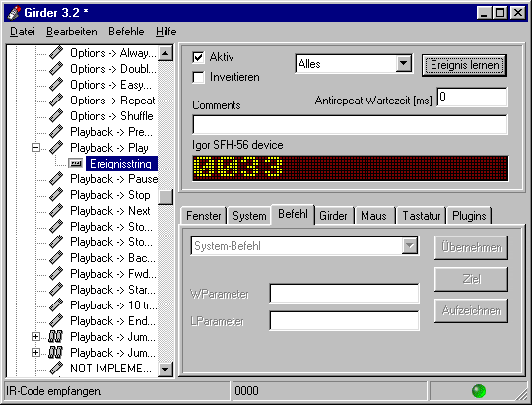Viewport: 532px width, 405px height.
Task: Click into the Comments text field
Action: [x=350, y=124]
